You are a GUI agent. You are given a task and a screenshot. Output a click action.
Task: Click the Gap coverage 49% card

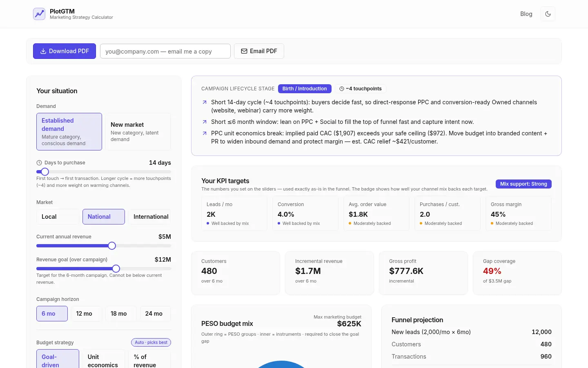pos(517,273)
